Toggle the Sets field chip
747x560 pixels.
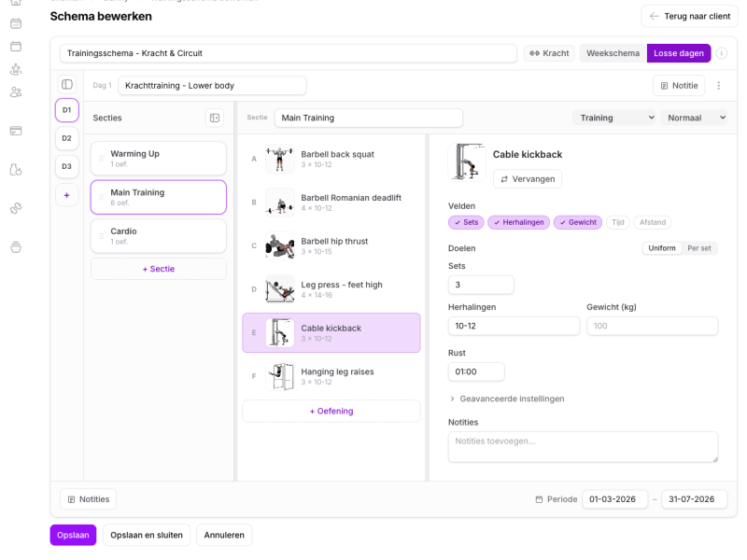pos(466,222)
